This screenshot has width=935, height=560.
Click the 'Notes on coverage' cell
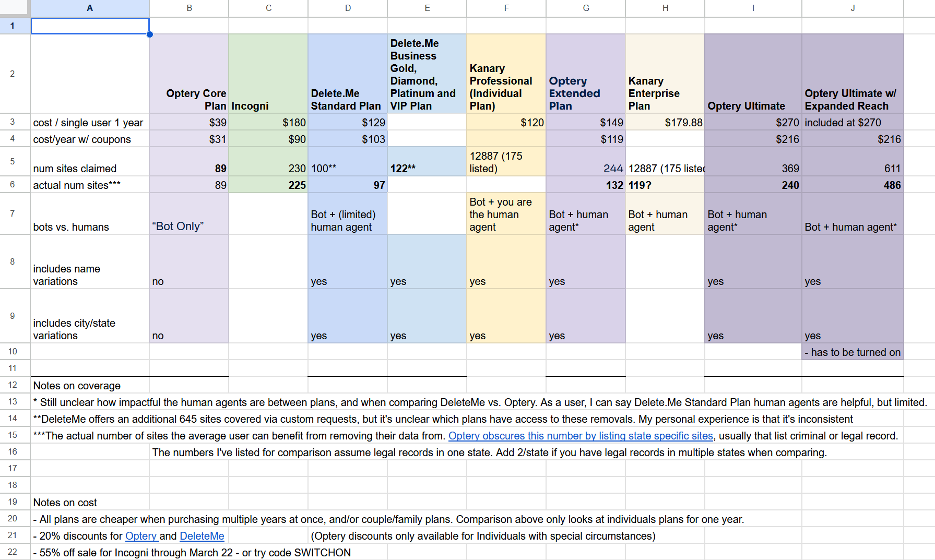[90, 386]
